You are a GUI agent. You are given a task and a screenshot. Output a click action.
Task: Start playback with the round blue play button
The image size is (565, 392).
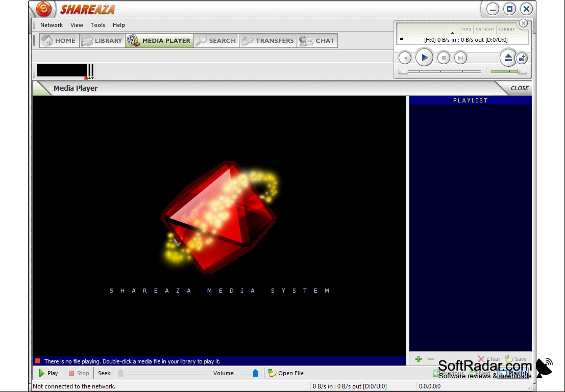424,57
